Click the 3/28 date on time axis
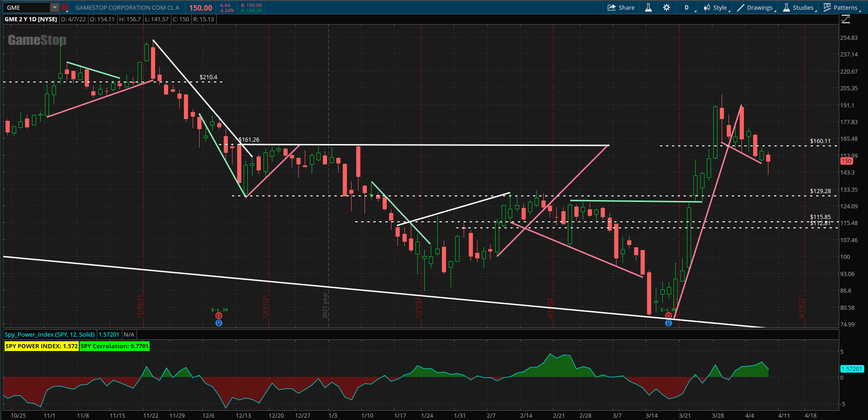The image size is (868, 420). pos(718,415)
